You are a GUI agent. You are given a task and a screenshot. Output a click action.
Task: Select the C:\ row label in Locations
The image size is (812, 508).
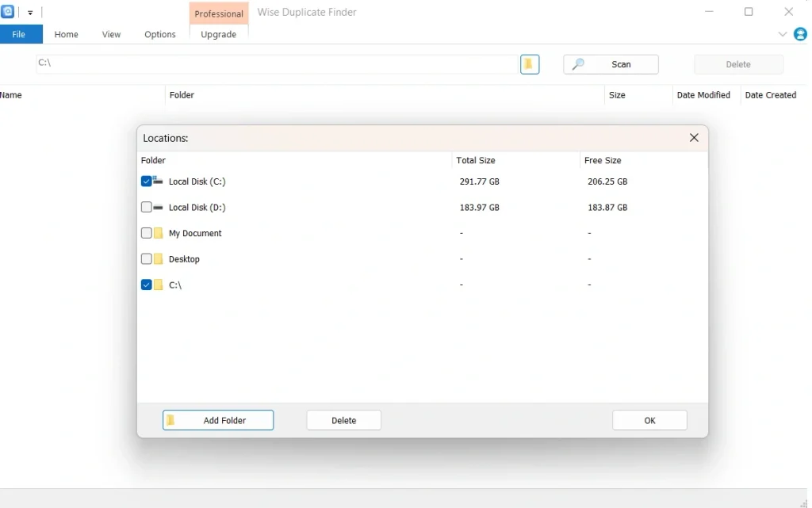click(175, 285)
